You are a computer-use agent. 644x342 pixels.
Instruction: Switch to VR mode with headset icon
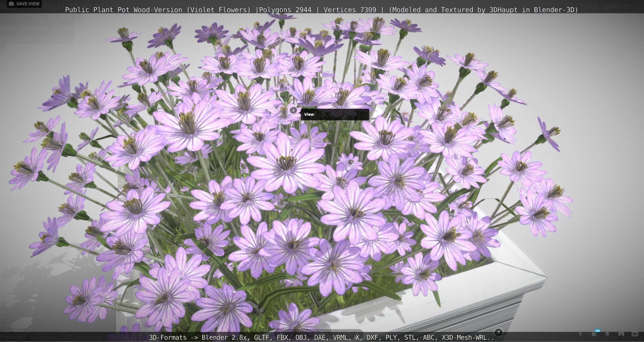click(621, 334)
